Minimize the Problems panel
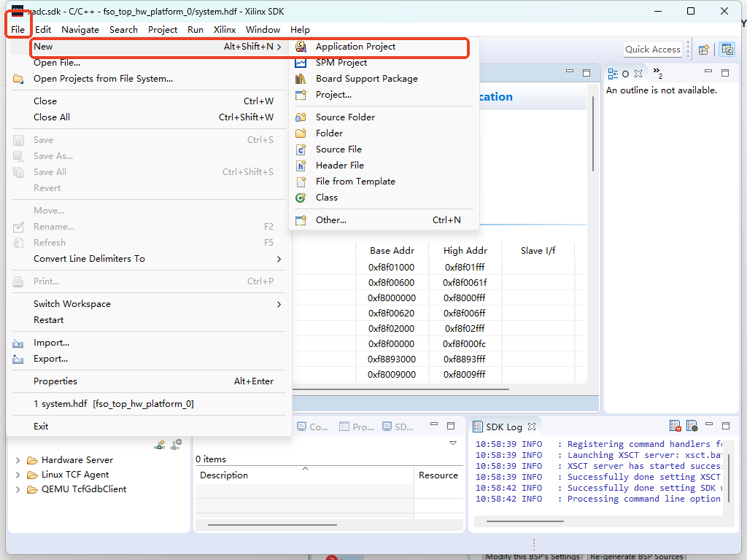 coord(433,424)
